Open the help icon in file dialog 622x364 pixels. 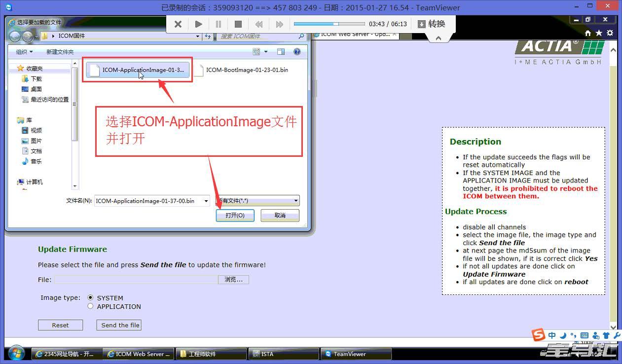[x=297, y=52]
